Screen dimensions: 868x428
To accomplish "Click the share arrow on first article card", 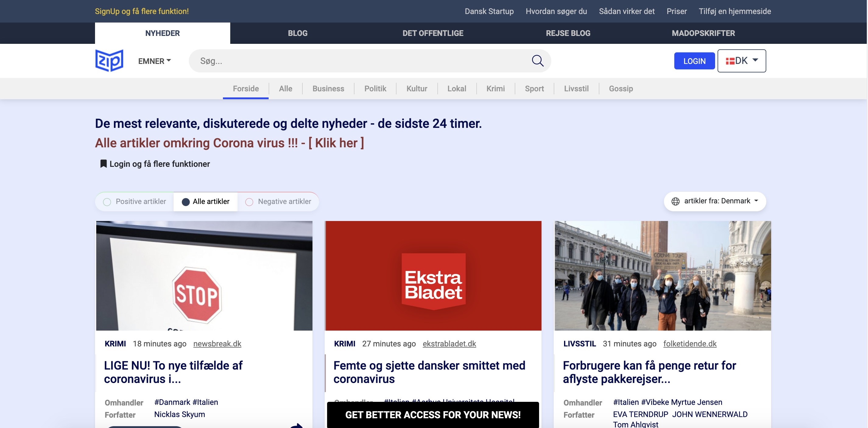I will pos(296,425).
